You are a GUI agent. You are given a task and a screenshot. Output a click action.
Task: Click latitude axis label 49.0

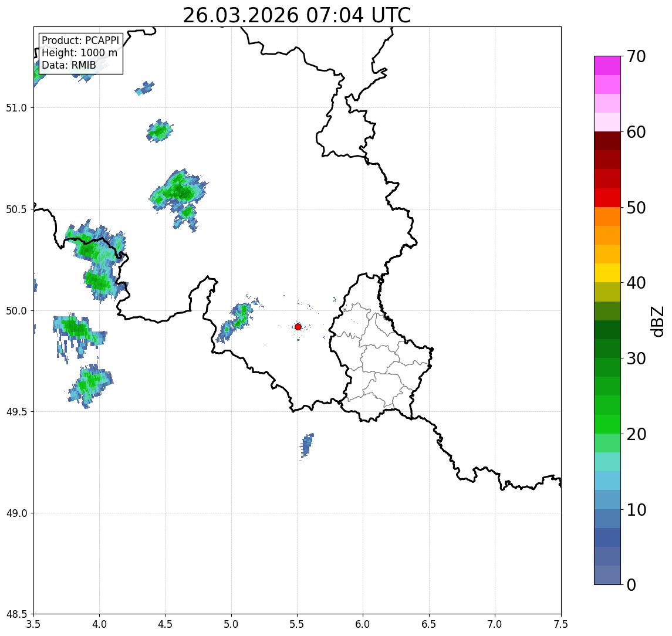(16, 513)
